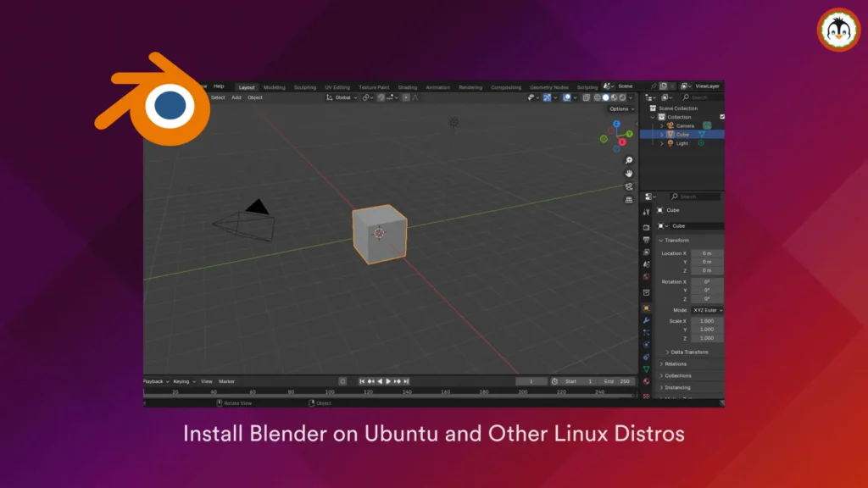Click the Location X value field
Image resolution: width=868 pixels, height=488 pixels.
[x=707, y=253]
